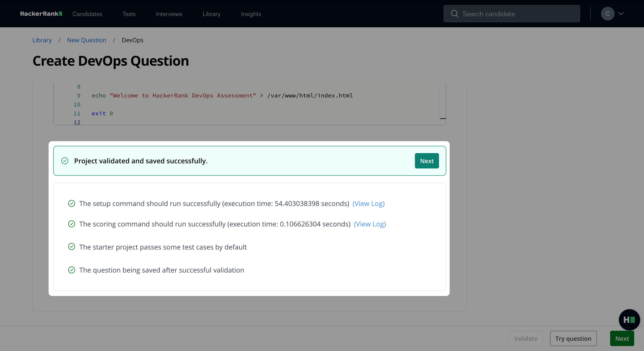This screenshot has width=644, height=351.
Task: Click the Try question button
Action: coord(573,338)
